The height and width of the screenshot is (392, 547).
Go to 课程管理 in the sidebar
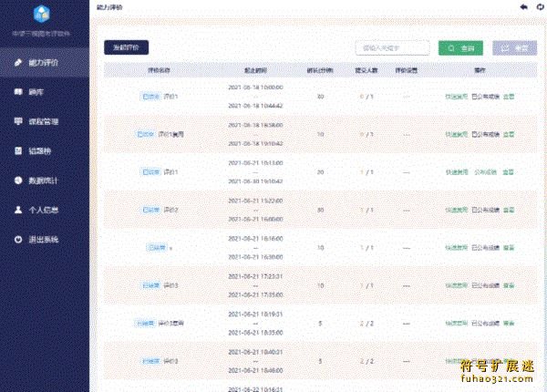pos(45,121)
